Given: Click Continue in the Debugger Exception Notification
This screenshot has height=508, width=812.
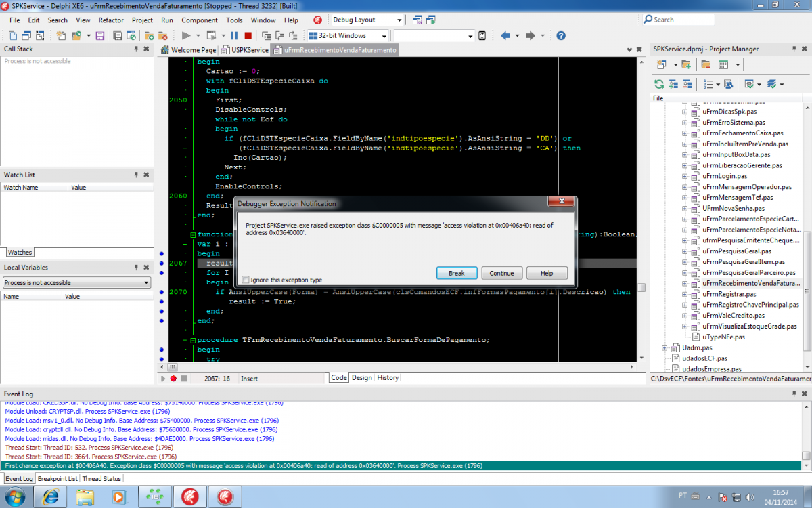Looking at the screenshot, I should [x=502, y=273].
